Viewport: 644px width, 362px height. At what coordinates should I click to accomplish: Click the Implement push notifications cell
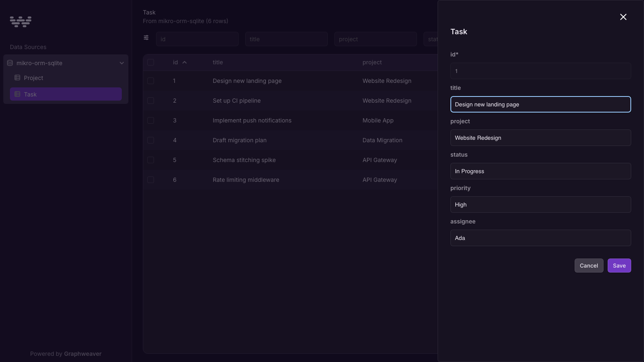252,120
